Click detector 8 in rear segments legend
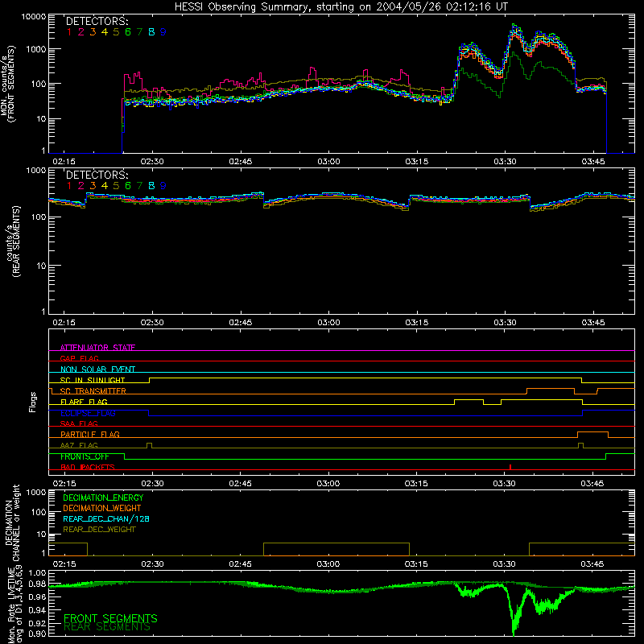 coord(151,186)
